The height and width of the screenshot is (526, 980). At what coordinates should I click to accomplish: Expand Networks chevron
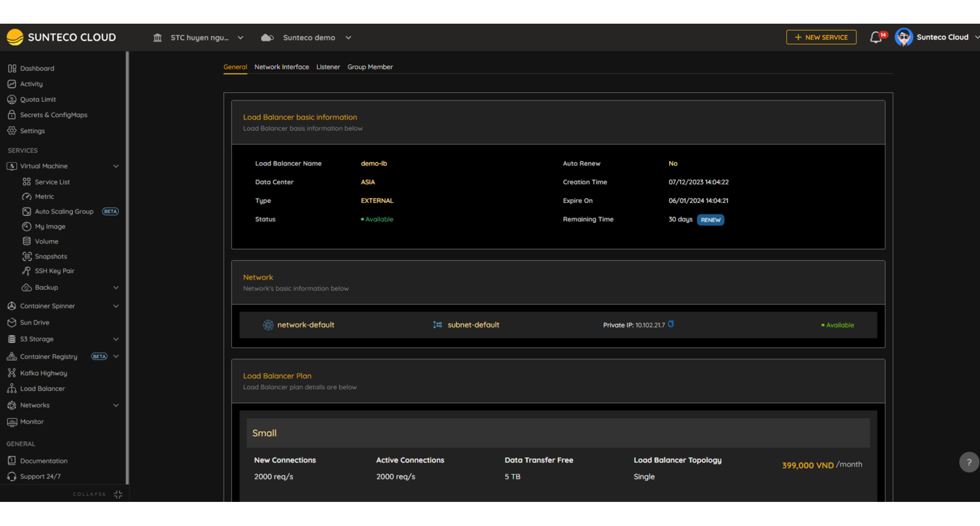click(116, 405)
